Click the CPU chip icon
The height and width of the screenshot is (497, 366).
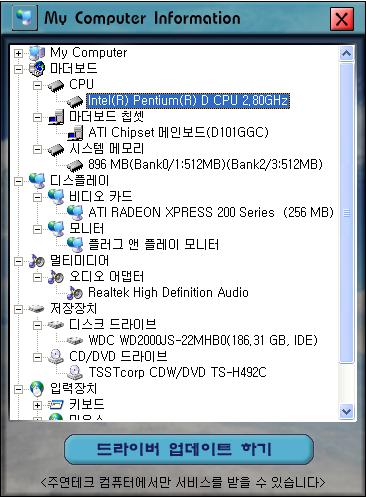pyautogui.click(x=56, y=85)
